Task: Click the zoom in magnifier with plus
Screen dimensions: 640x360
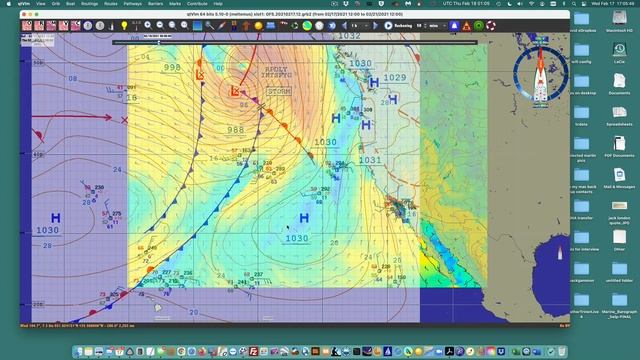Action: 148,26
